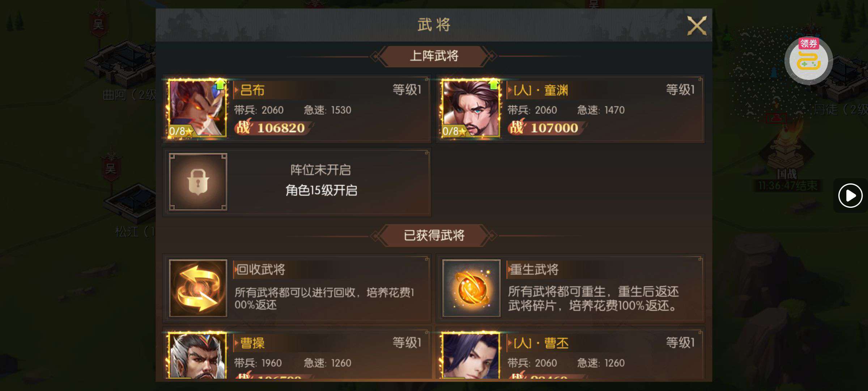
Task: Click the [人]·童渊 name label
Action: (541, 90)
